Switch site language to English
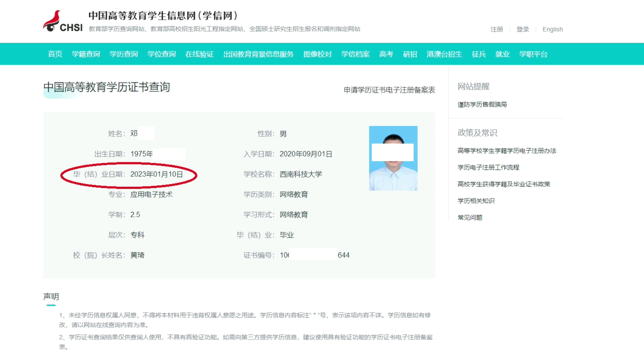The width and height of the screenshot is (644, 362). click(552, 29)
